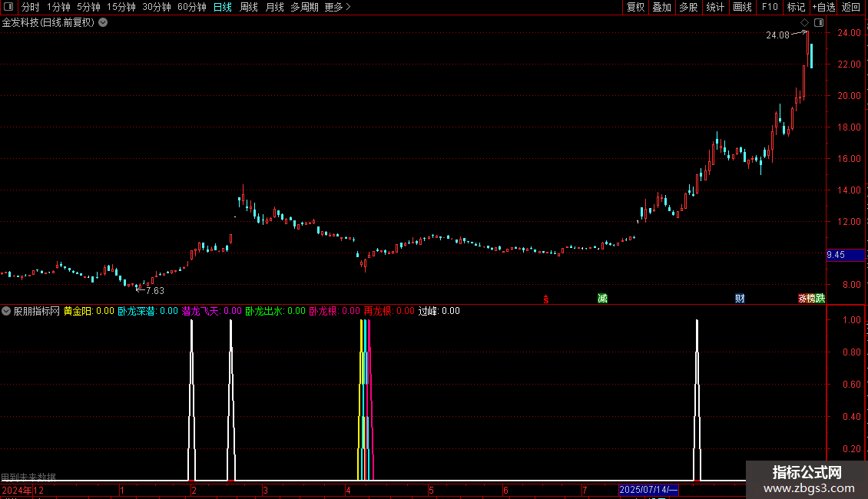Click the diamond icon above price chart

(805, 23)
